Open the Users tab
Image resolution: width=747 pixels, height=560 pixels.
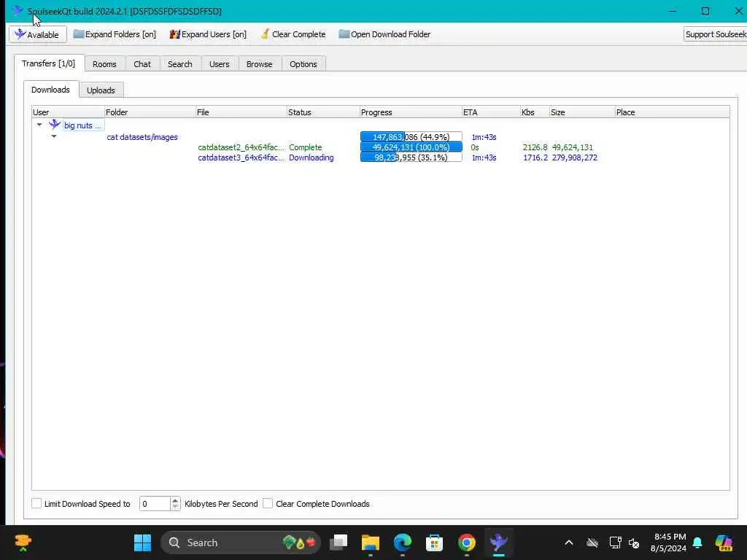point(219,64)
